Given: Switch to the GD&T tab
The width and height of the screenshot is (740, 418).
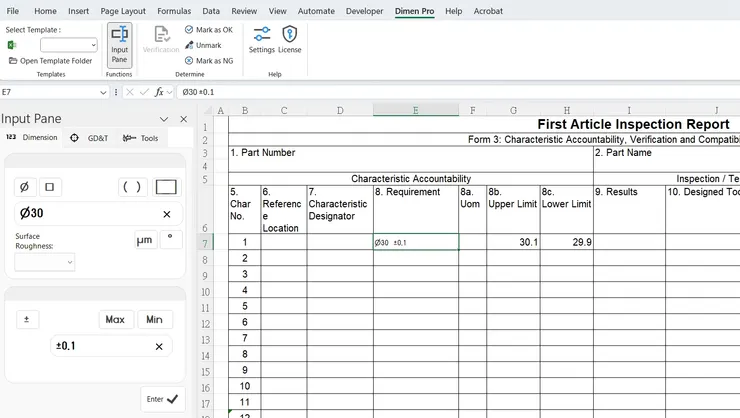Looking at the screenshot, I should 89,138.
